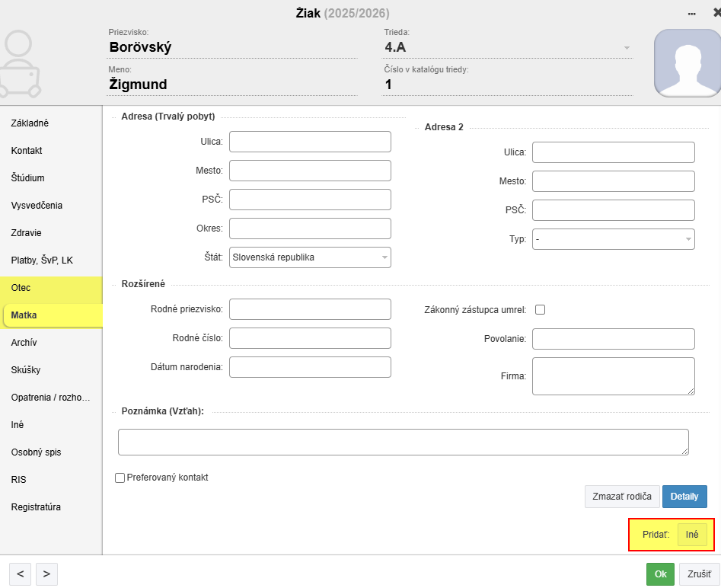Viewport: 721px width, 588px height.
Task: Go to next student with right arrow
Action: pyautogui.click(x=46, y=574)
